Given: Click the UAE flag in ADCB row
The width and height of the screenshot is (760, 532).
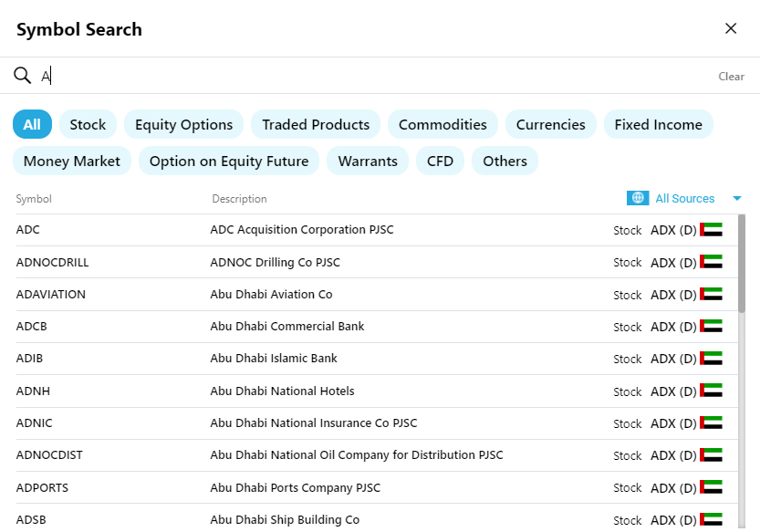Looking at the screenshot, I should click(711, 327).
